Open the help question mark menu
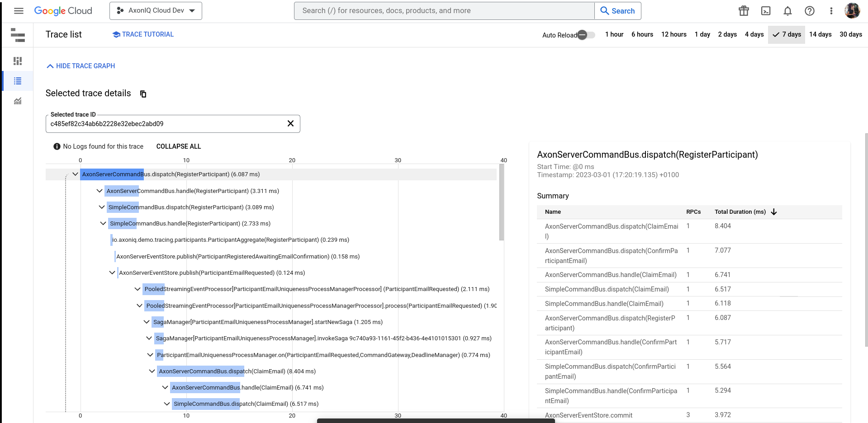The image size is (868, 423). click(810, 11)
